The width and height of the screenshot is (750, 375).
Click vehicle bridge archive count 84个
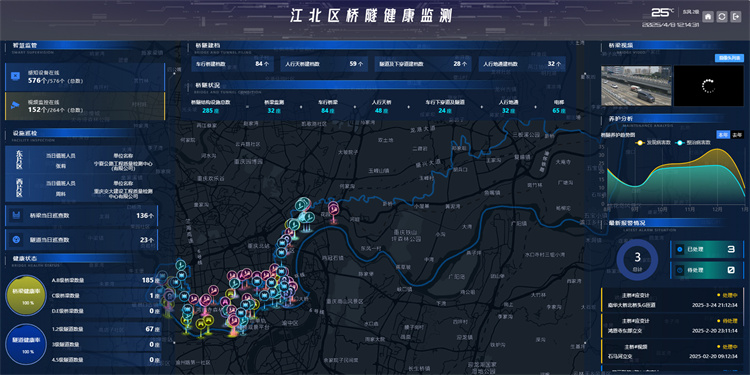click(232, 64)
